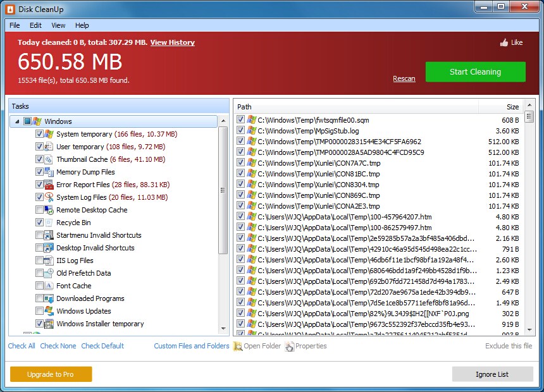Sort files by the Path column header
Screen dimensions: 544x392
click(x=356, y=107)
